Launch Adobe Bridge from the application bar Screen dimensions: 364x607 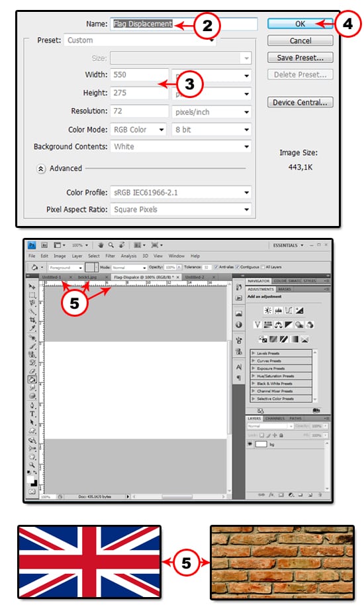click(44, 245)
